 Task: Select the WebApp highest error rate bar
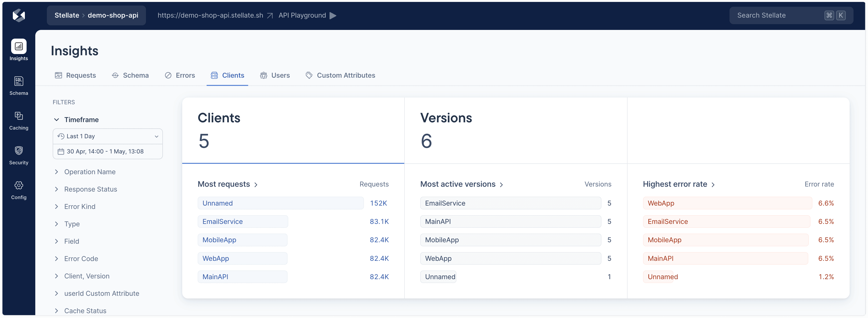[727, 203]
